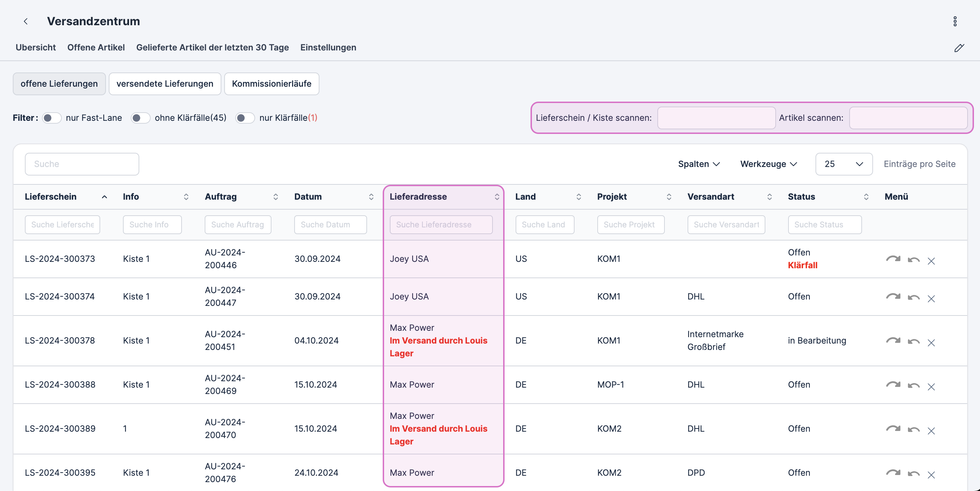Image resolution: width=980 pixels, height=491 pixels.
Task: Open the three-dot options menu
Action: click(x=954, y=21)
